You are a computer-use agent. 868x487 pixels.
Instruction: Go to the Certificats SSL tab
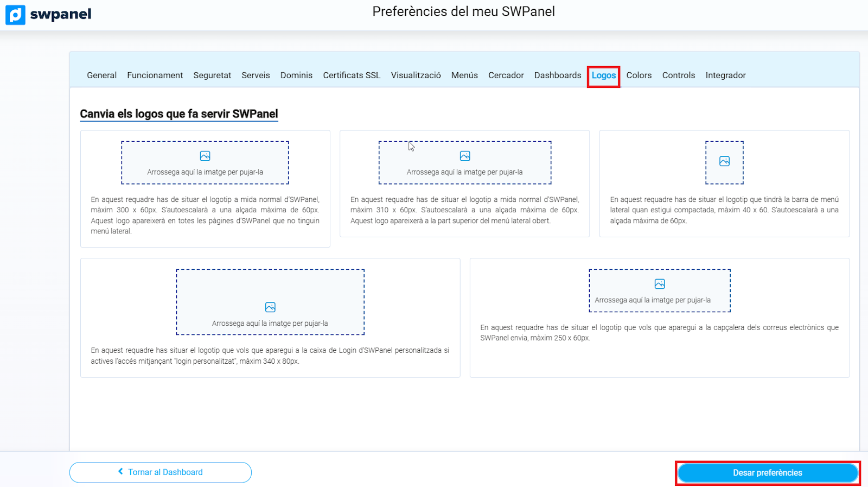coord(352,75)
